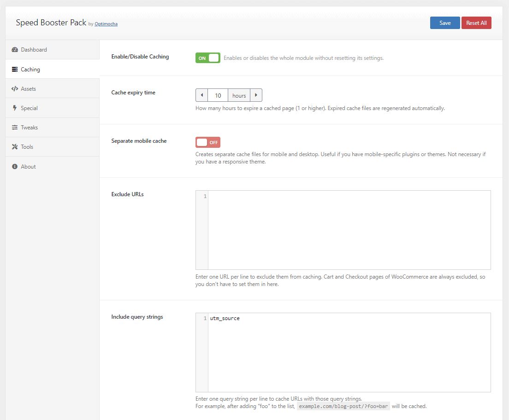Click the About info circle icon

(x=15, y=166)
